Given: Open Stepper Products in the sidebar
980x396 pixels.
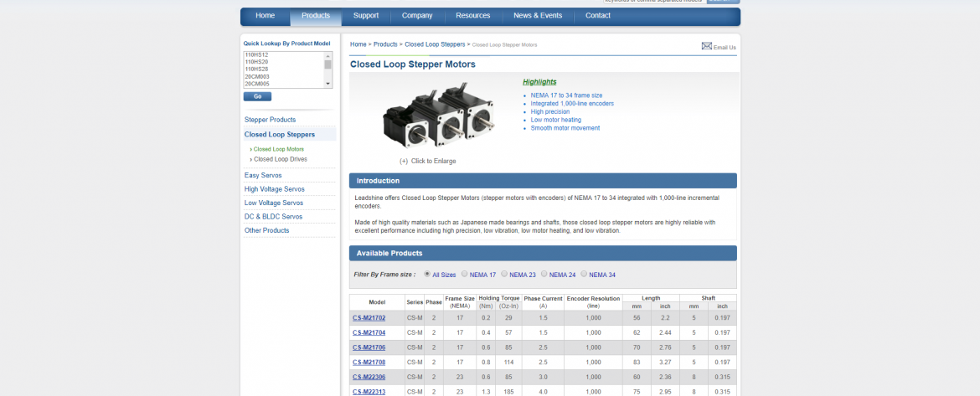Looking at the screenshot, I should pos(270,119).
